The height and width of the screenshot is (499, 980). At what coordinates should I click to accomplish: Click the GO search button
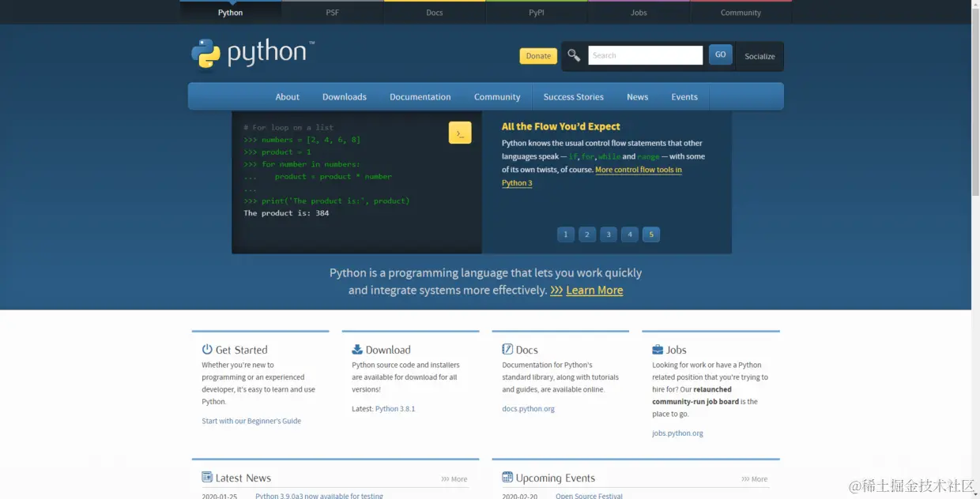click(x=720, y=54)
